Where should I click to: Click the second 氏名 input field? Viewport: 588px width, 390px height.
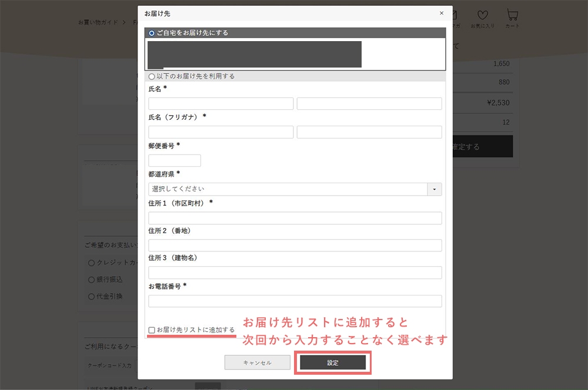[369, 104]
